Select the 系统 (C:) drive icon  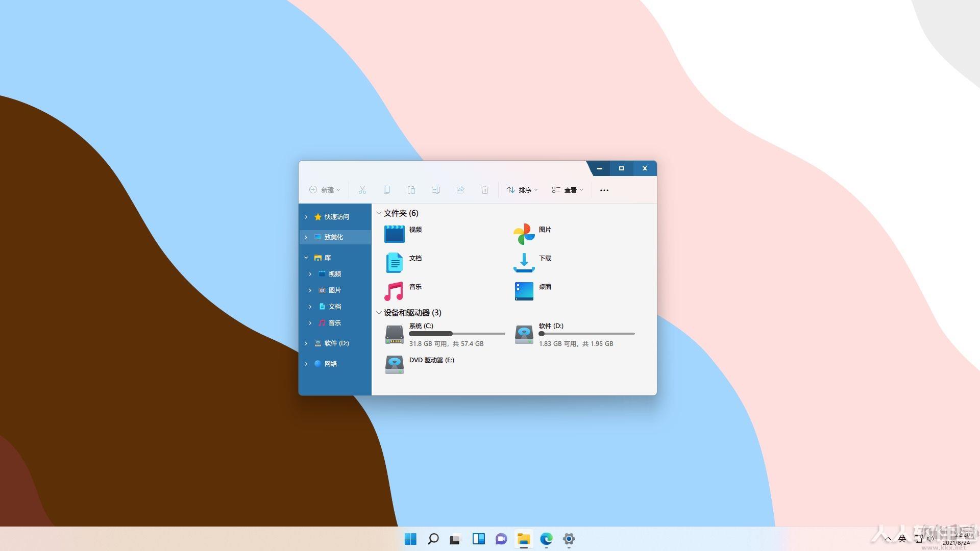pos(395,335)
